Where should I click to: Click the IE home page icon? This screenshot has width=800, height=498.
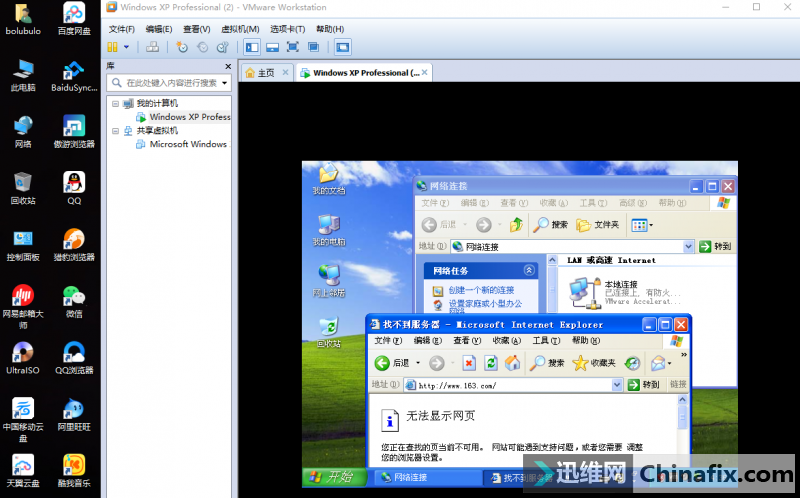512,363
